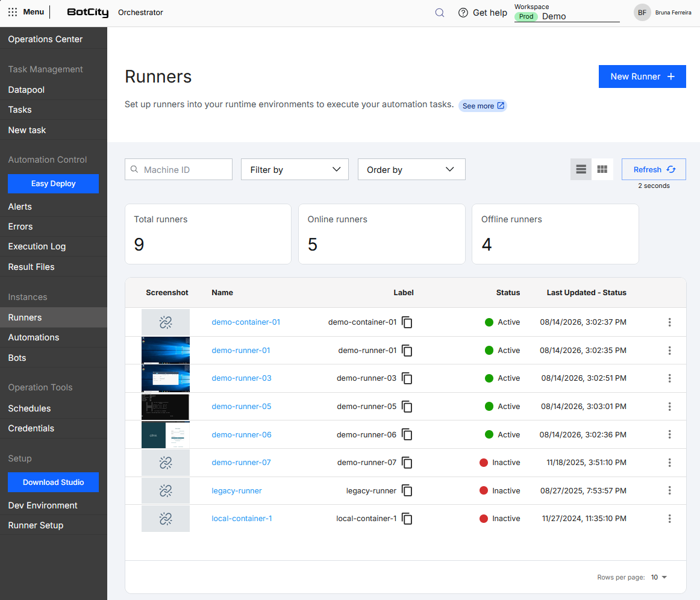Open actions menu for demo-runner-03 row

[669, 378]
